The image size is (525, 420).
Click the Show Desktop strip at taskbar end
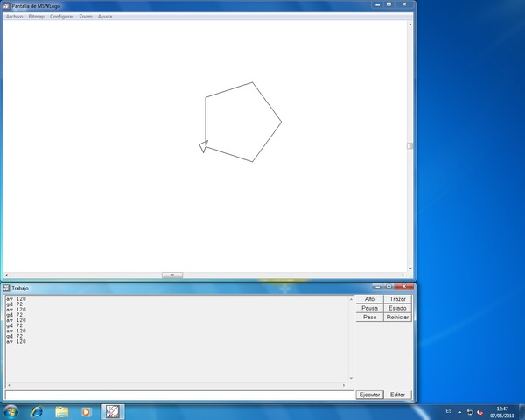pos(522,412)
